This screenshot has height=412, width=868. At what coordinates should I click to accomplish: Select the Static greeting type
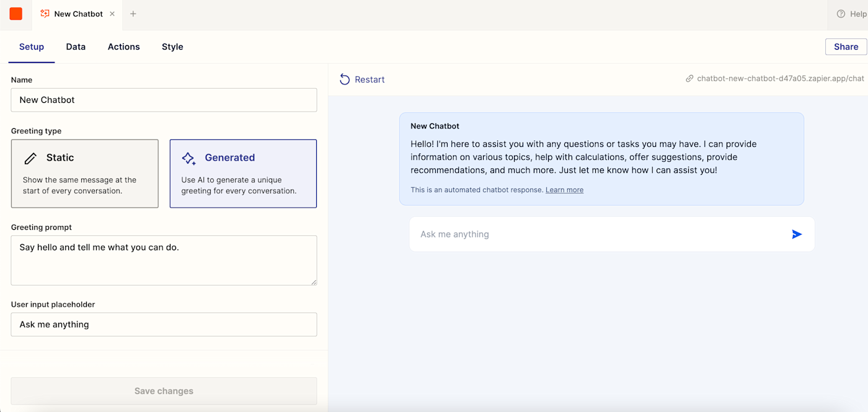(85, 173)
